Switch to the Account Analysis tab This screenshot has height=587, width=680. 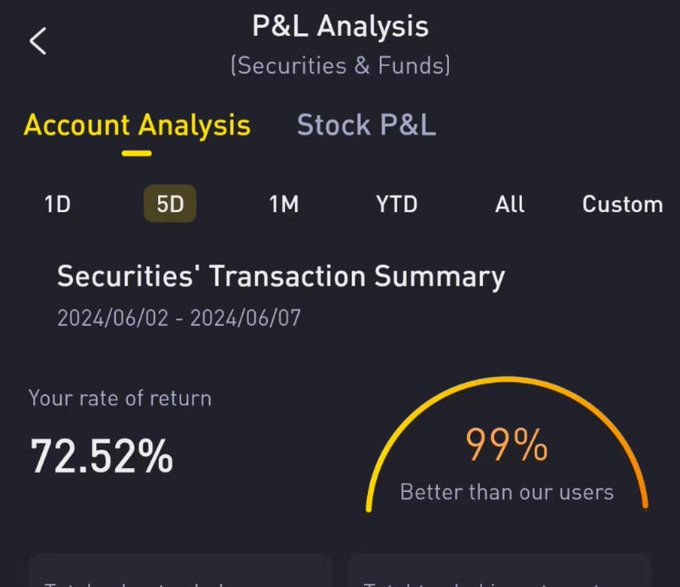click(137, 126)
